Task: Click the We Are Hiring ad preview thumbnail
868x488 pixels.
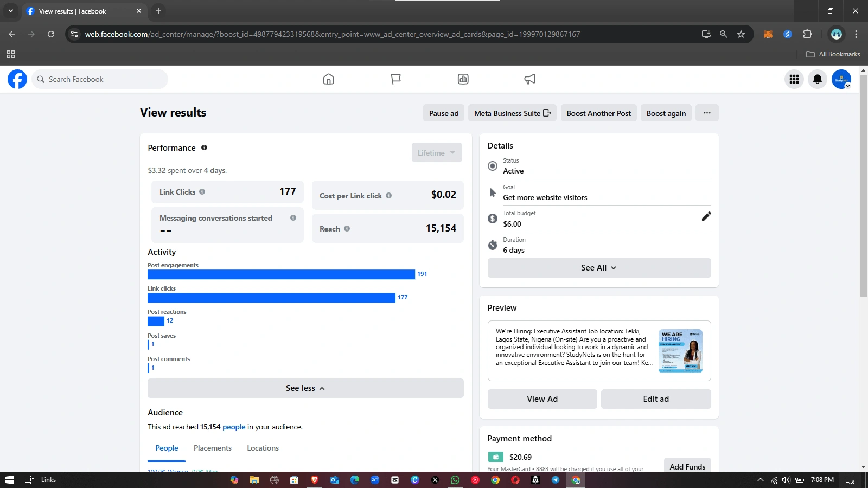Action: point(680,351)
